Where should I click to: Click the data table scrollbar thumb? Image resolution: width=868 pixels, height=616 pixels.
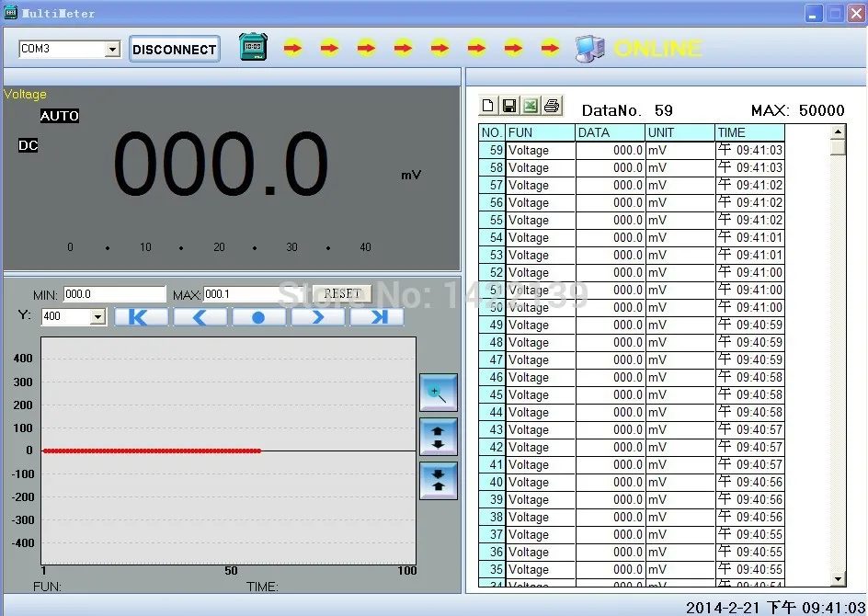coord(838,147)
